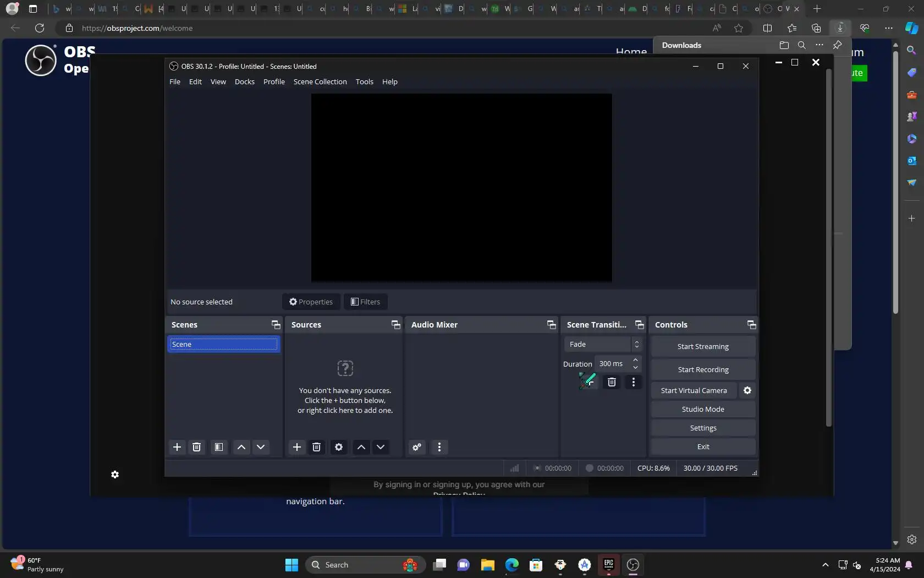The image size is (924, 578).
Task: Toggle Studio Mode on
Action: tap(703, 409)
